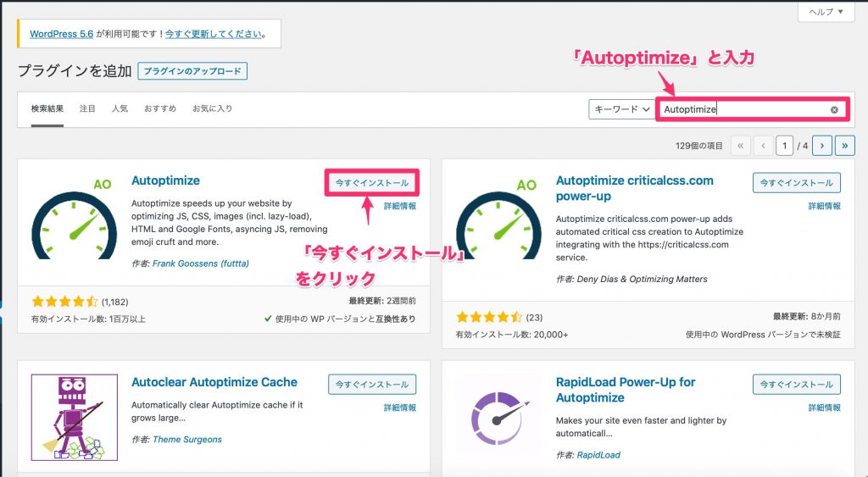Open the ヘルプ dropdown
The image size is (868, 477).
(x=826, y=12)
